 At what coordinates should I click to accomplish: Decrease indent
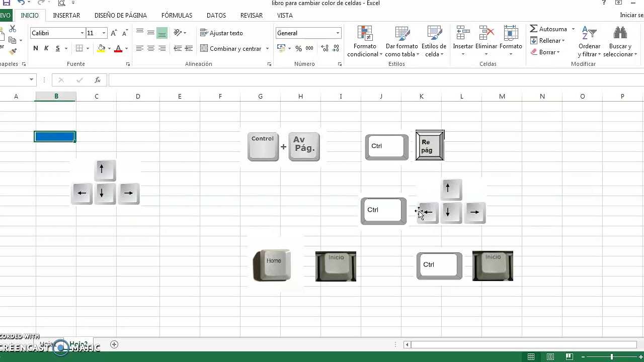pyautogui.click(x=178, y=48)
